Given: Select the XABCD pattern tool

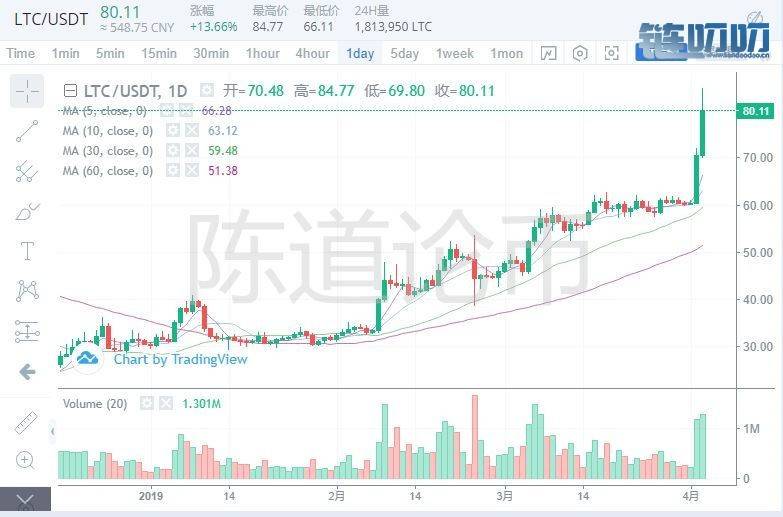Looking at the screenshot, I should pyautogui.click(x=27, y=291).
